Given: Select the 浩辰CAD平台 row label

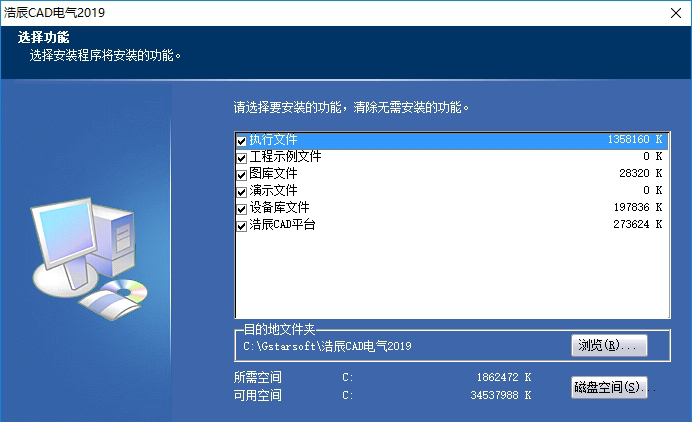Looking at the screenshot, I should (282, 224).
